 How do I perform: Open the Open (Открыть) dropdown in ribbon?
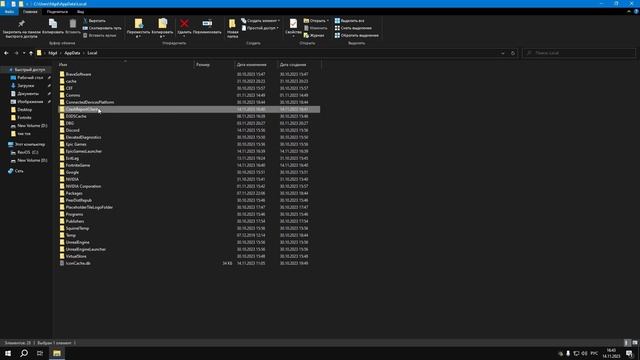tap(316, 20)
